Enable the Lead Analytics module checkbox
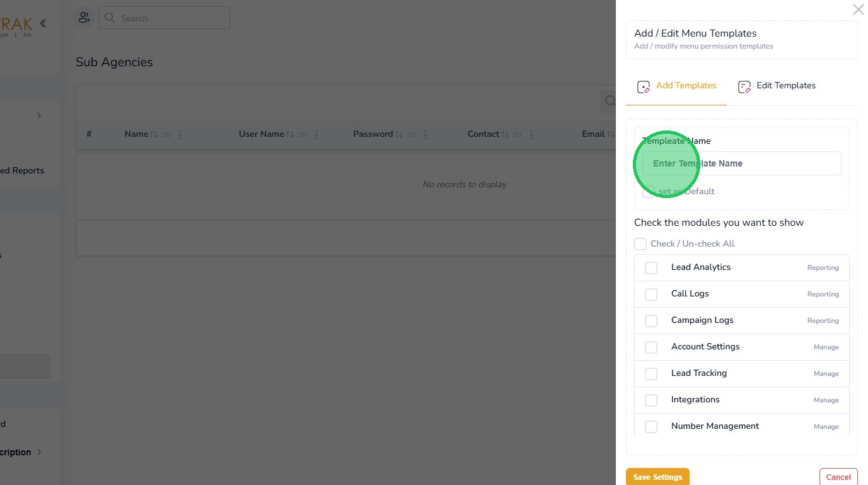Image resolution: width=868 pixels, height=485 pixels. 651,268
